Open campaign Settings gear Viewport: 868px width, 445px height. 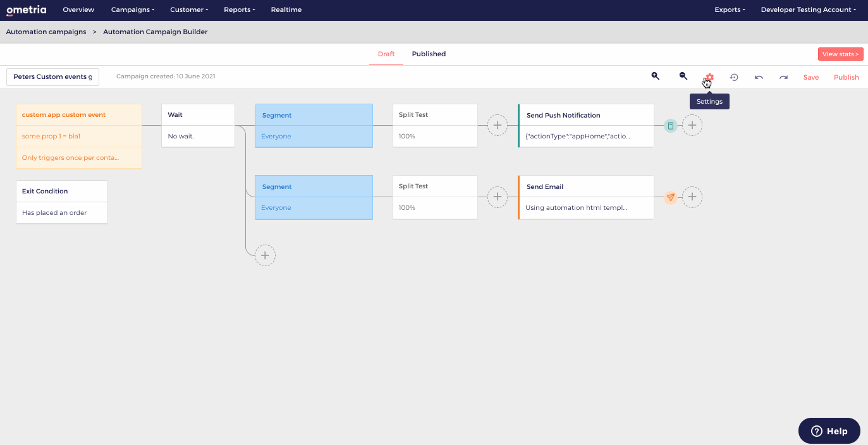(709, 77)
